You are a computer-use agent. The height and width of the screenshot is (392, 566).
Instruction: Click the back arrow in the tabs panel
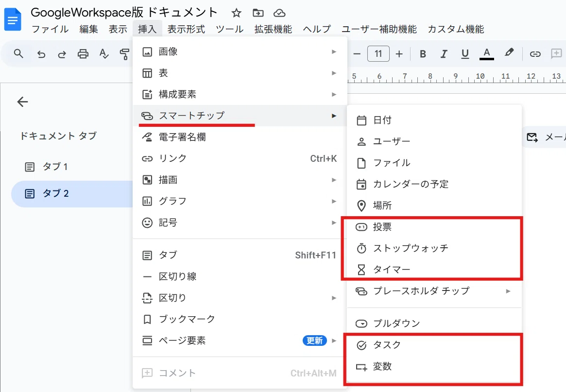tap(22, 102)
